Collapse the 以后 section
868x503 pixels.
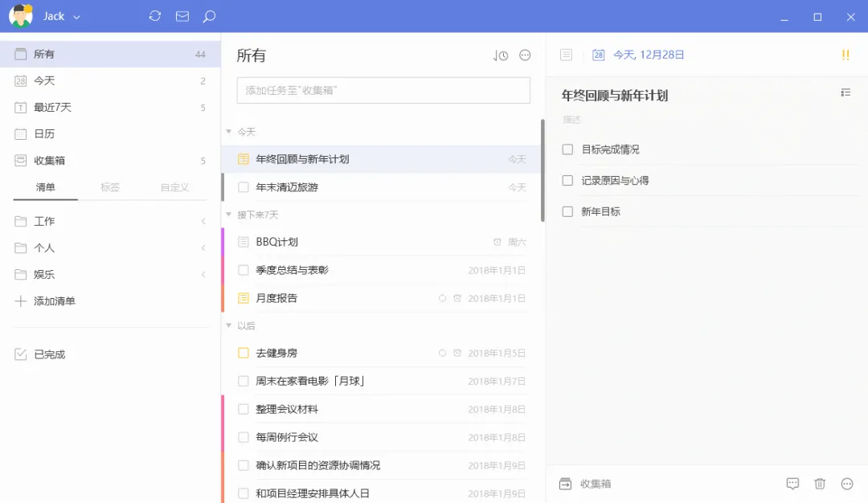coord(228,325)
